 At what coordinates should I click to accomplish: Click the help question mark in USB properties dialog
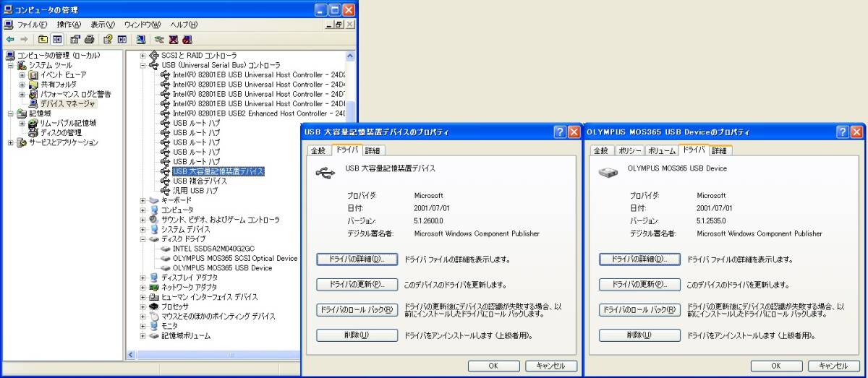(560, 132)
